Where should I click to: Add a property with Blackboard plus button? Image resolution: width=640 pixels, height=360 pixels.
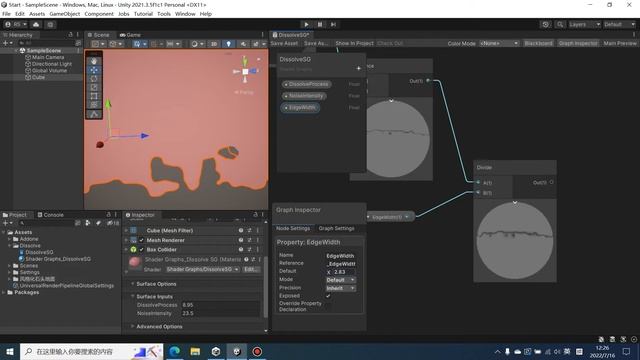tap(358, 68)
